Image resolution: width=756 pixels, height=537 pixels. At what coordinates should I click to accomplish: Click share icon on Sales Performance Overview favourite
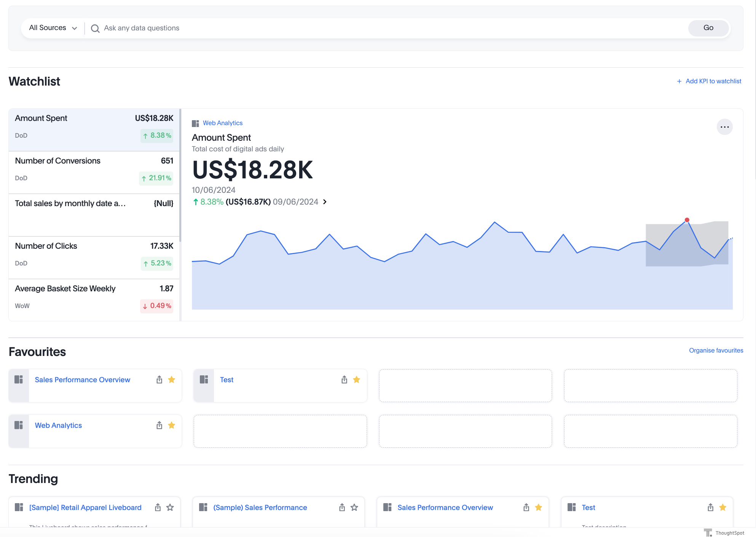pyautogui.click(x=159, y=380)
